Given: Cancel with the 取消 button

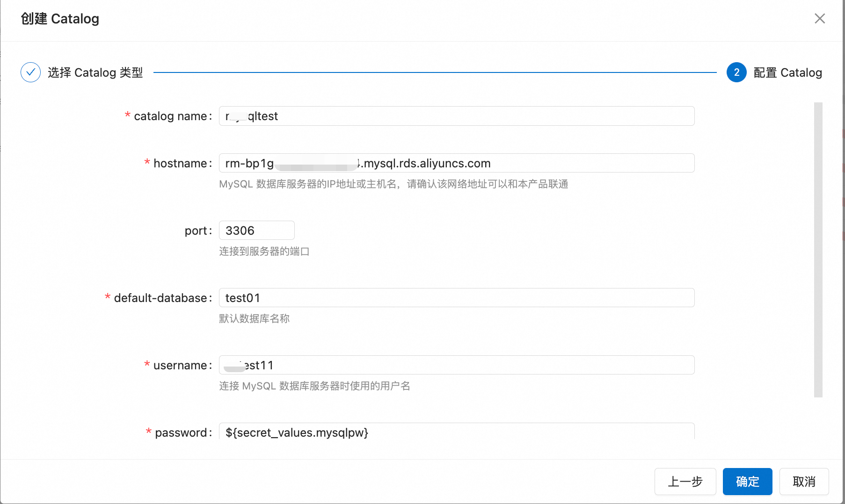Looking at the screenshot, I should point(804,482).
